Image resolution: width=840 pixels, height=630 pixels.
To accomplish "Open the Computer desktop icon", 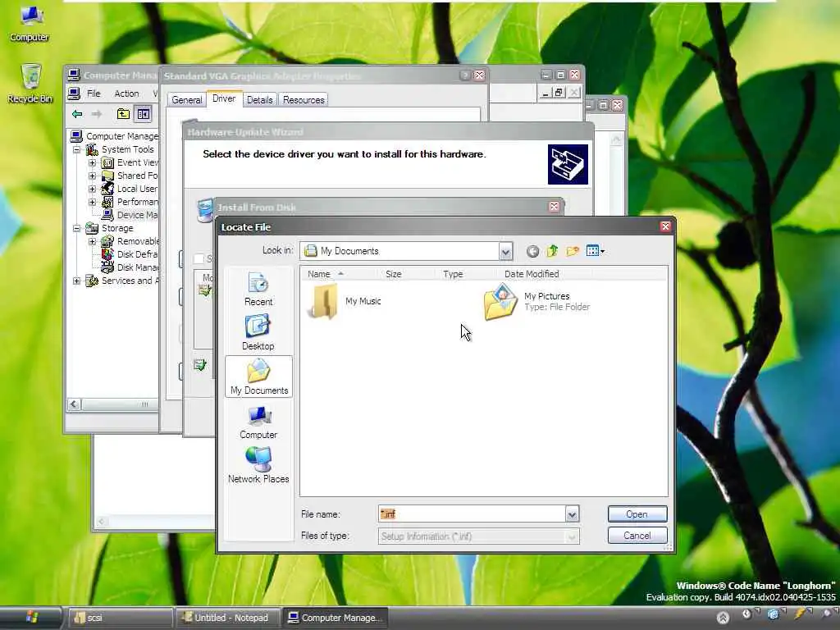I will click(30, 22).
